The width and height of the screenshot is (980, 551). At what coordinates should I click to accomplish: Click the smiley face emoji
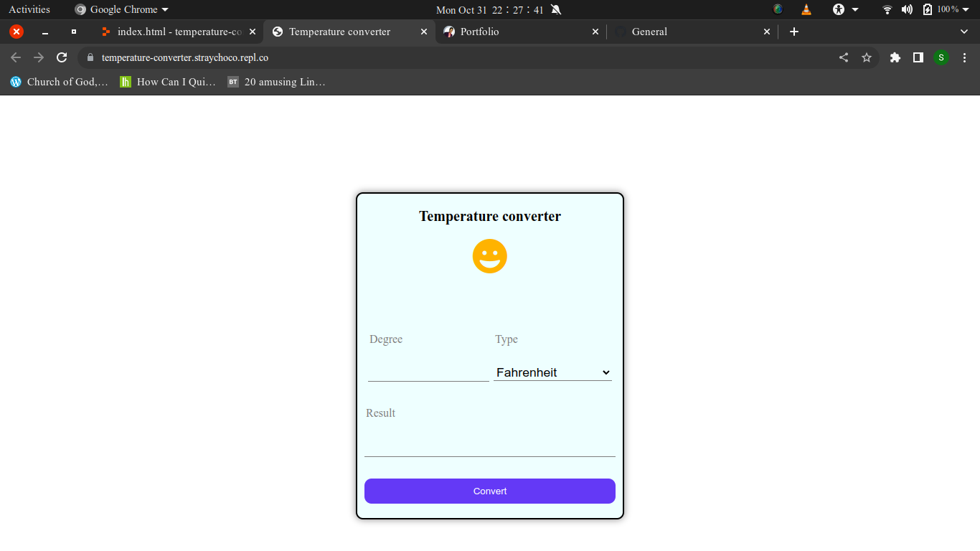489,255
